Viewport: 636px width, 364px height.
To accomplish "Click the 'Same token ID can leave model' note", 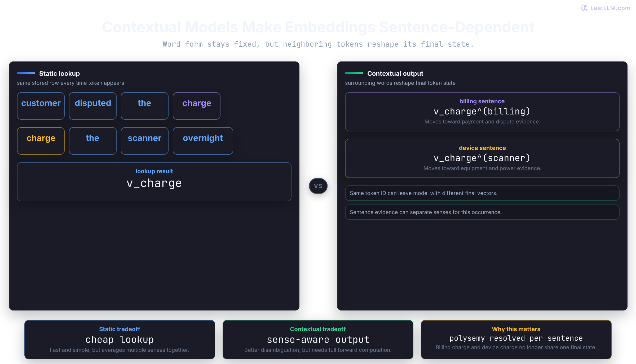I will tap(482, 193).
